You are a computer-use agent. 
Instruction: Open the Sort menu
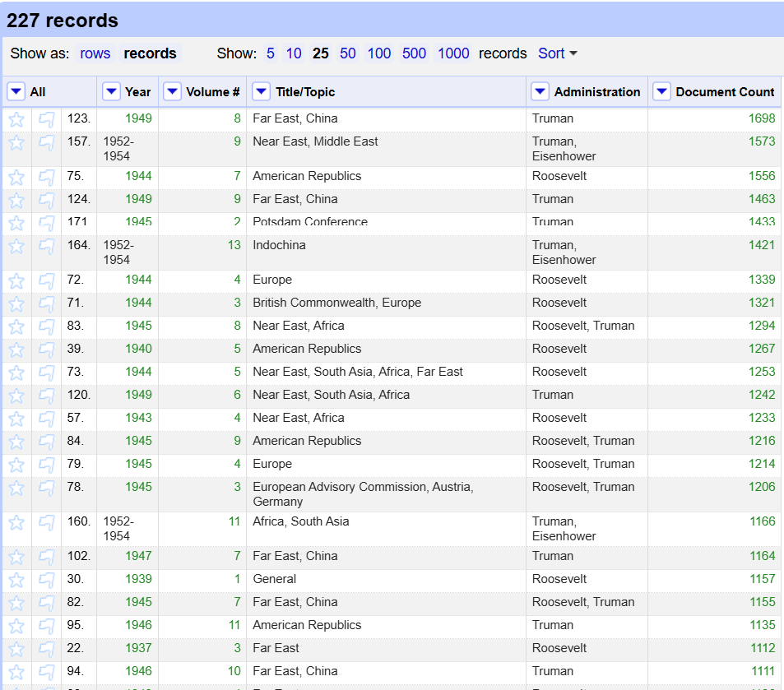558,53
